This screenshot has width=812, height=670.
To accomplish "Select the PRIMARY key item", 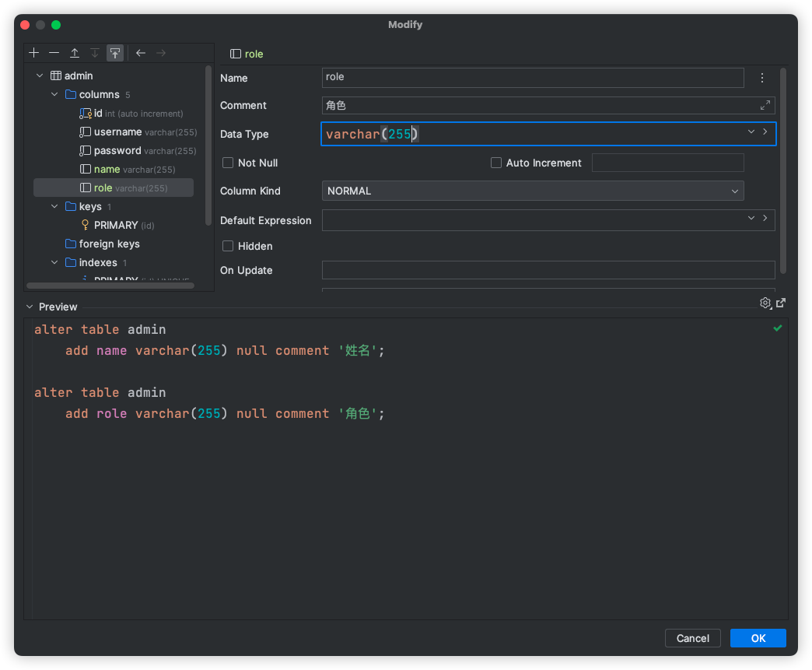I will [116, 225].
